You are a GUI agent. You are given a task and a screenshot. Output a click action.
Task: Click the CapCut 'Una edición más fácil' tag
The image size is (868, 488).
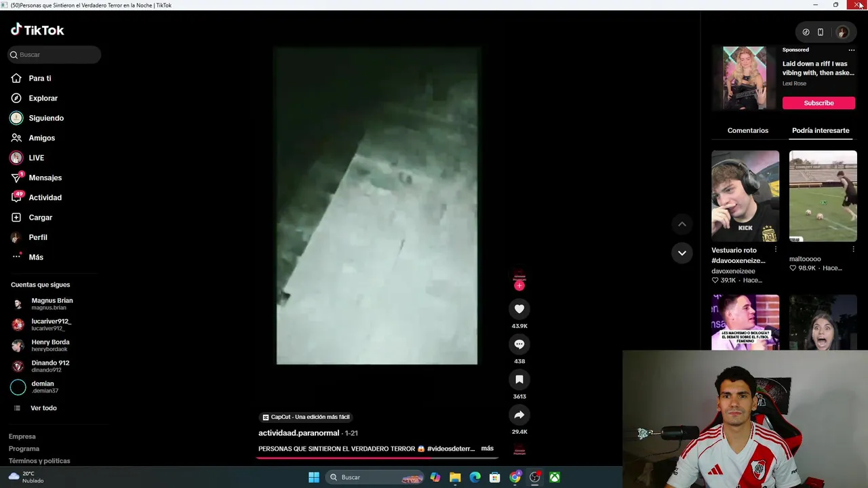(307, 417)
